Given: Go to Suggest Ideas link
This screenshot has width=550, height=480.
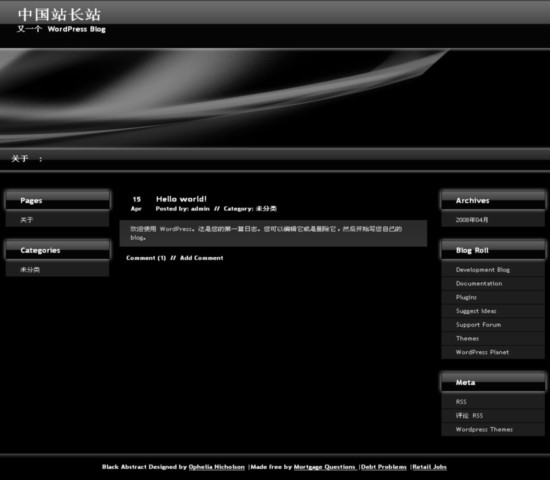Looking at the screenshot, I should [x=476, y=311].
